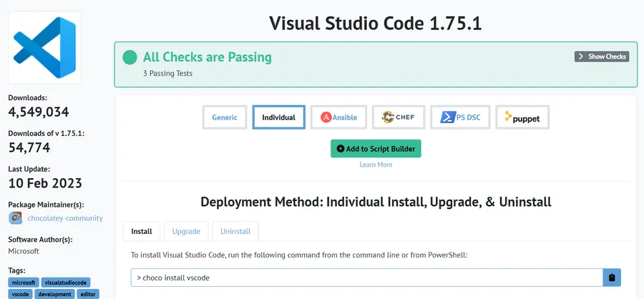Image resolution: width=644 pixels, height=299 pixels.
Task: Click the 3 Passing Tests text
Action: point(167,74)
